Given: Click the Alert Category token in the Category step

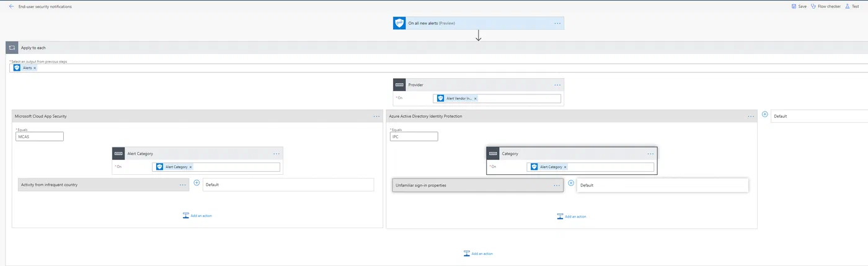Looking at the screenshot, I should [x=548, y=167].
